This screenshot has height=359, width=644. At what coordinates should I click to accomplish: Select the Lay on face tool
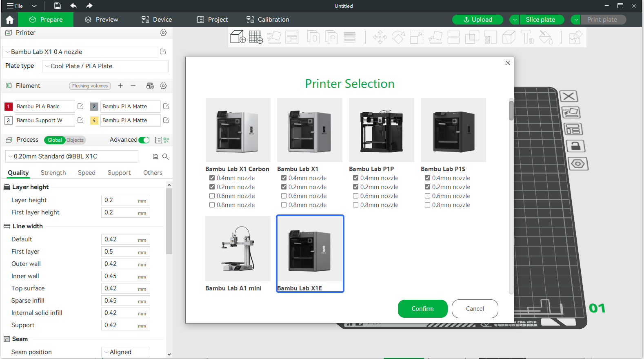(x=435, y=37)
